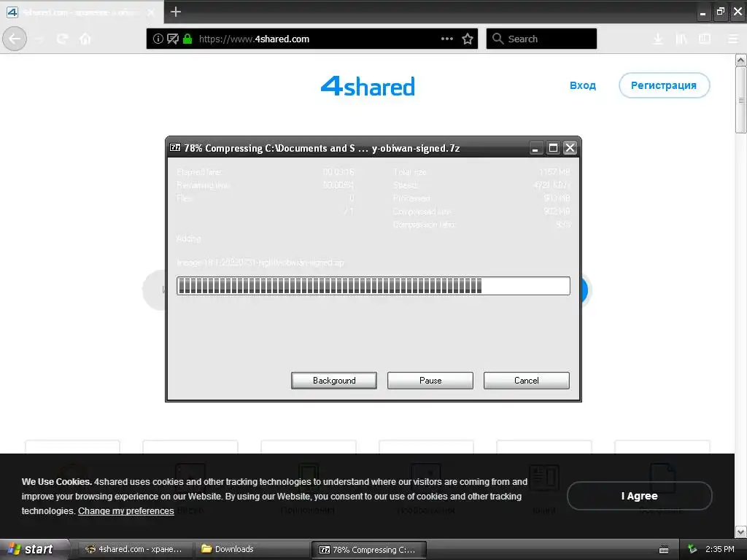Open the tracking protection shield icon
This screenshot has height=560, width=747.
click(x=172, y=39)
